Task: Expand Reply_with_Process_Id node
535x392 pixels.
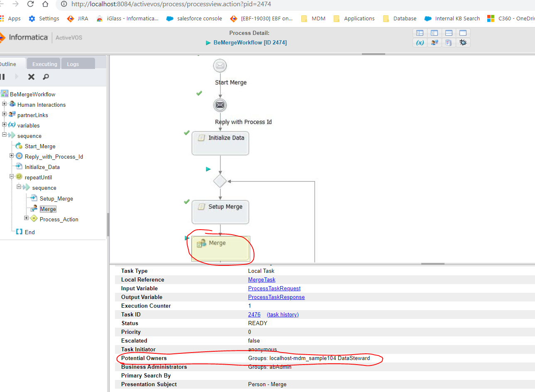Action: [12, 156]
